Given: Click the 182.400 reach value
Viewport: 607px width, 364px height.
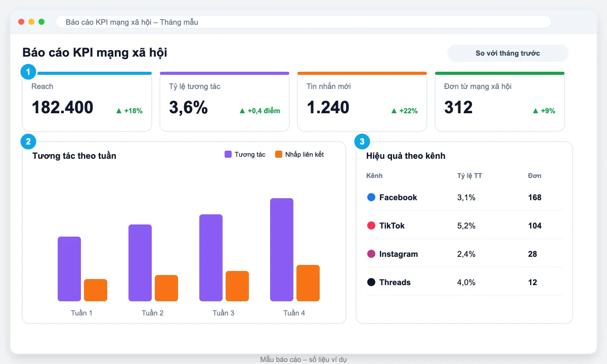Looking at the screenshot, I should (x=62, y=107).
